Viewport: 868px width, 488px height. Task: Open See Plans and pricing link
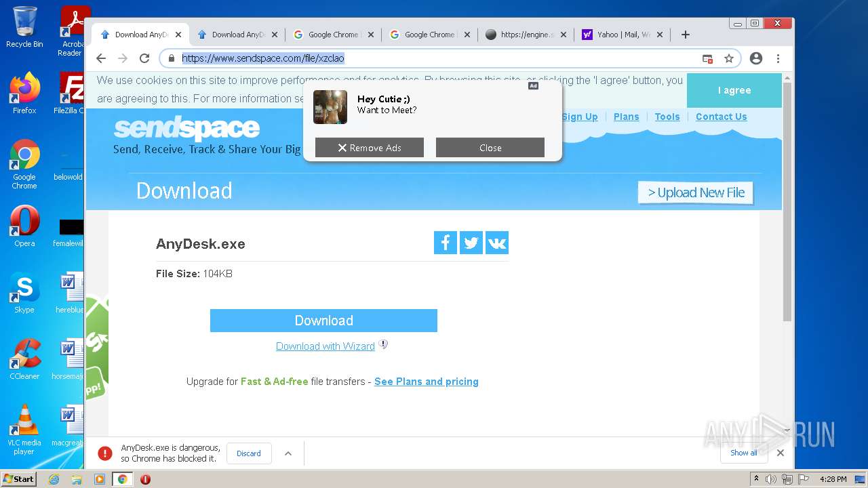click(x=427, y=382)
